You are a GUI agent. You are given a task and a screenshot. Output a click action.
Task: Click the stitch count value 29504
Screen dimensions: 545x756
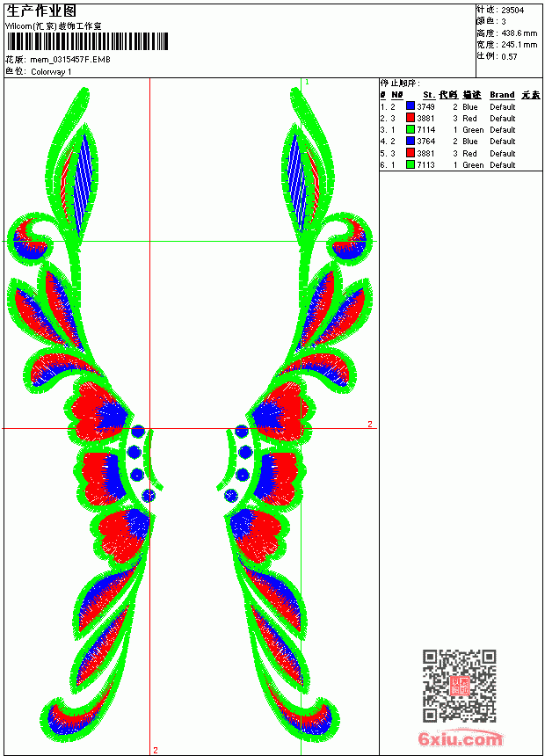click(x=512, y=11)
